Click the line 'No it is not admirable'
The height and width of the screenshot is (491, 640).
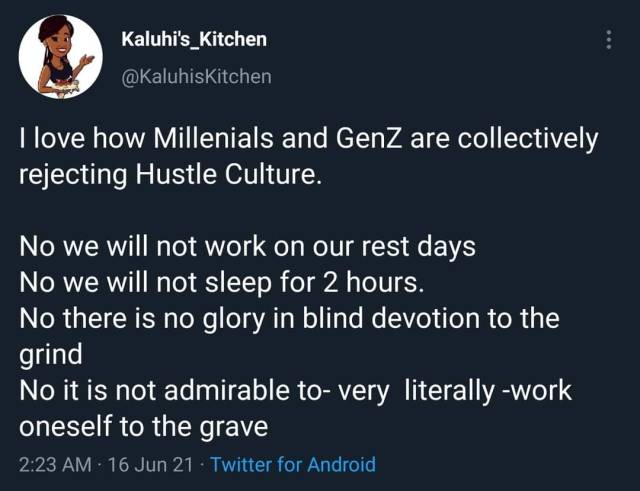[x=295, y=391]
